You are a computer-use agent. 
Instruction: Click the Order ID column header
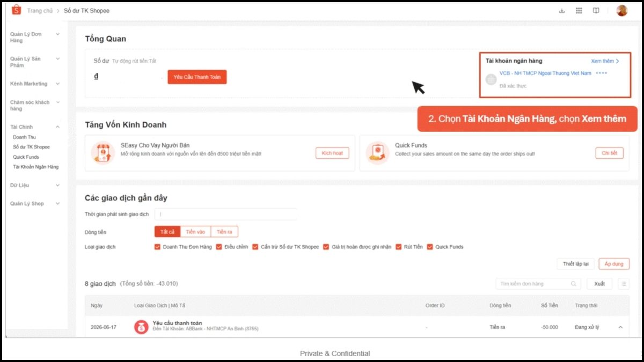click(x=435, y=305)
